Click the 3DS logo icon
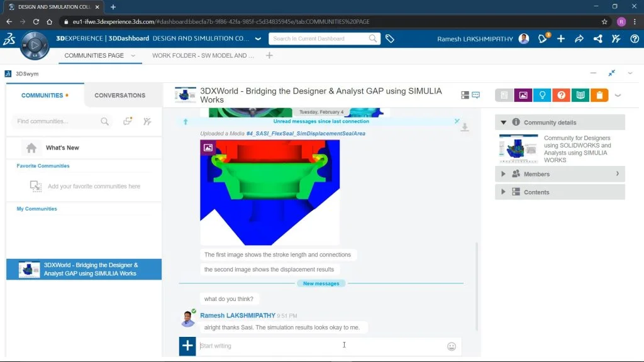Viewport: 644px width, 362px height. (9, 39)
